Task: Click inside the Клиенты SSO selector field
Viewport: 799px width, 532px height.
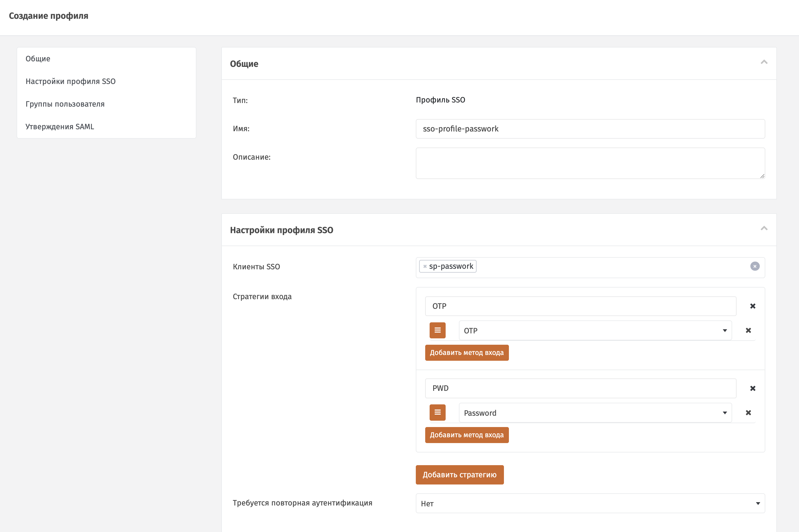Action: 590,268
